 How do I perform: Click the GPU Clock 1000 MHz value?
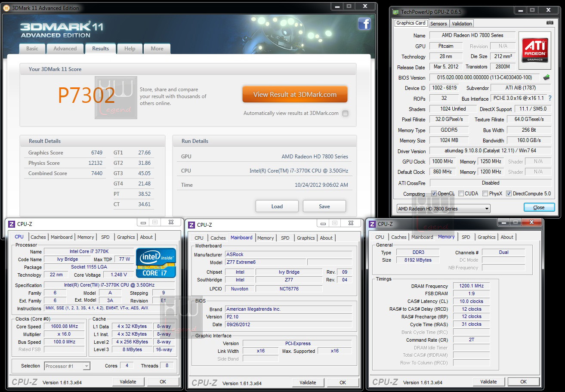click(x=442, y=162)
